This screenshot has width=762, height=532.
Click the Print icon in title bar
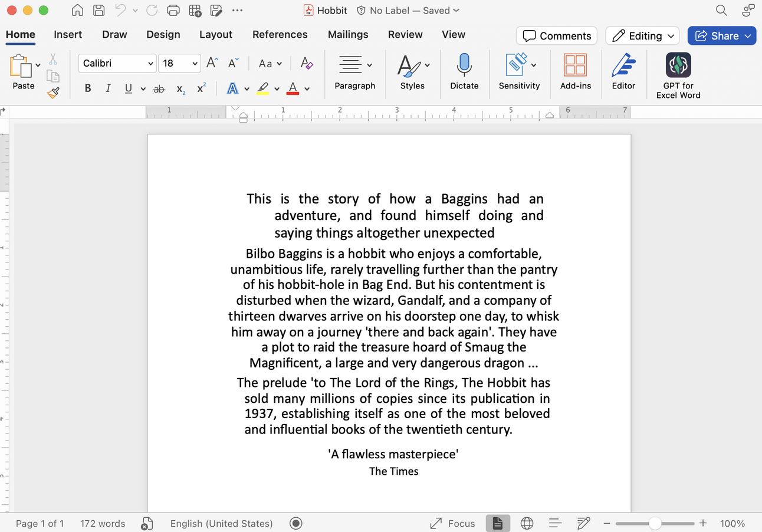(173, 11)
